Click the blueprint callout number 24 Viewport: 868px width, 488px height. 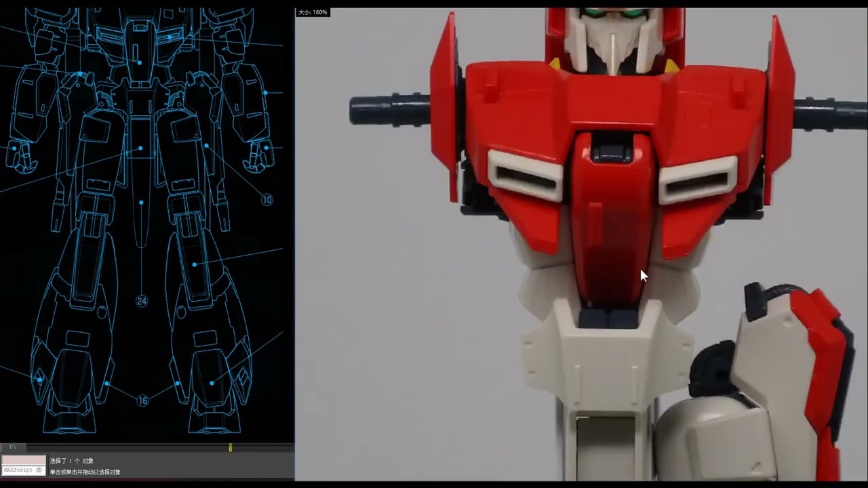coord(142,302)
